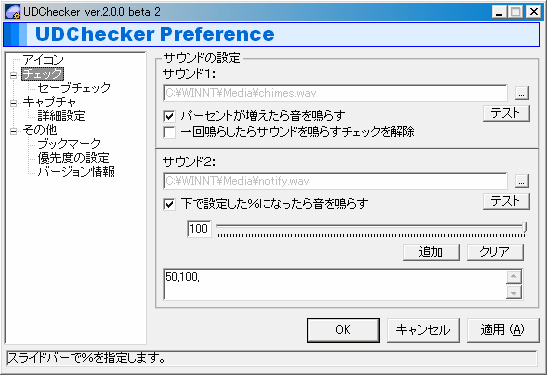The width and height of the screenshot is (547, 375).
Task: Open browse button for Sound 1 file
Action: (x=522, y=93)
